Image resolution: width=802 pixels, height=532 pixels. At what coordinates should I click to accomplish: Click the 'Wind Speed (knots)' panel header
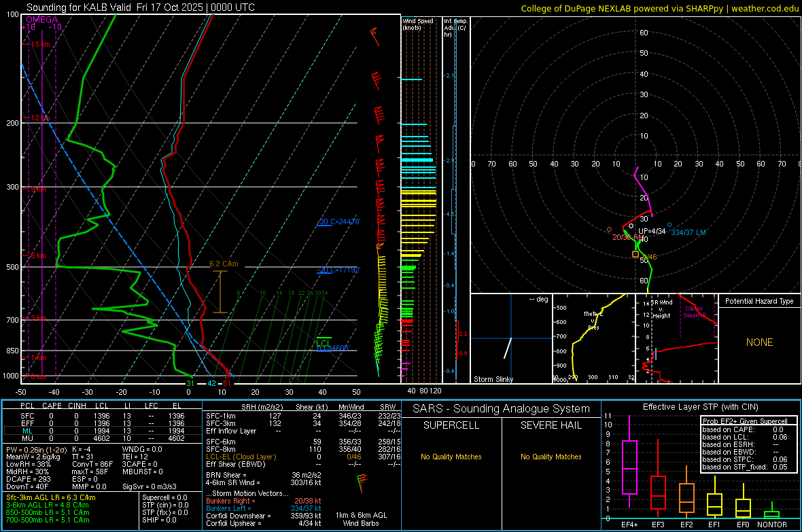tap(417, 24)
